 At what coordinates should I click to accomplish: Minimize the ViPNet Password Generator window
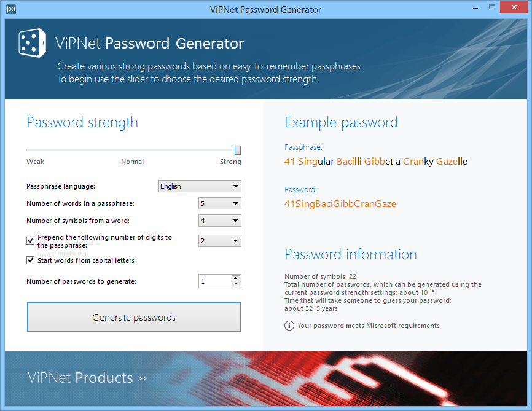pyautogui.click(x=475, y=7)
